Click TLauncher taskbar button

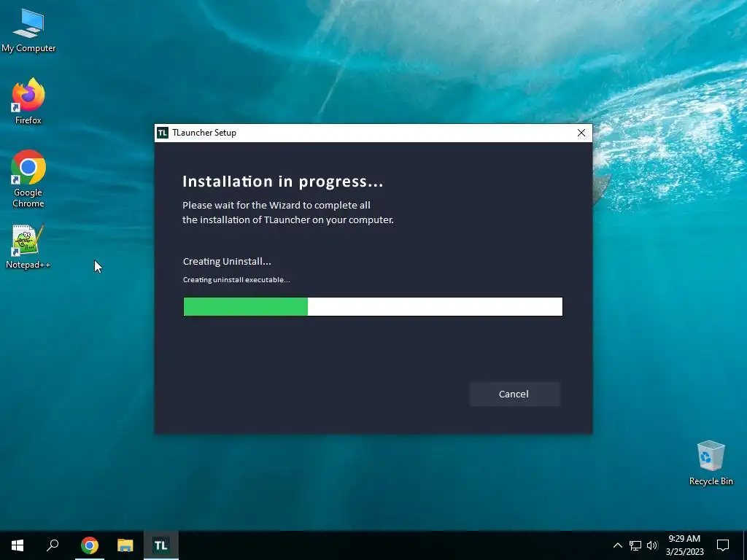point(161,545)
